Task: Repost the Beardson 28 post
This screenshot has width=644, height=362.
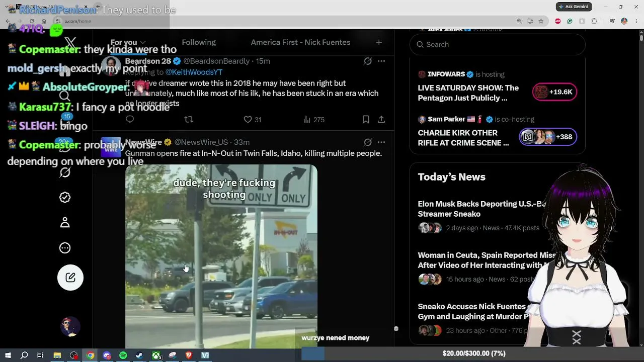Action: tap(189, 119)
